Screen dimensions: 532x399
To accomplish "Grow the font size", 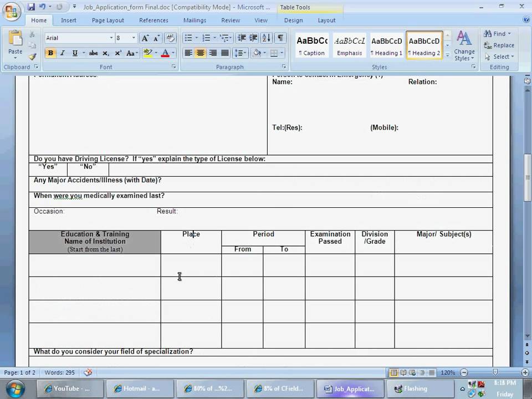I will click(x=145, y=38).
